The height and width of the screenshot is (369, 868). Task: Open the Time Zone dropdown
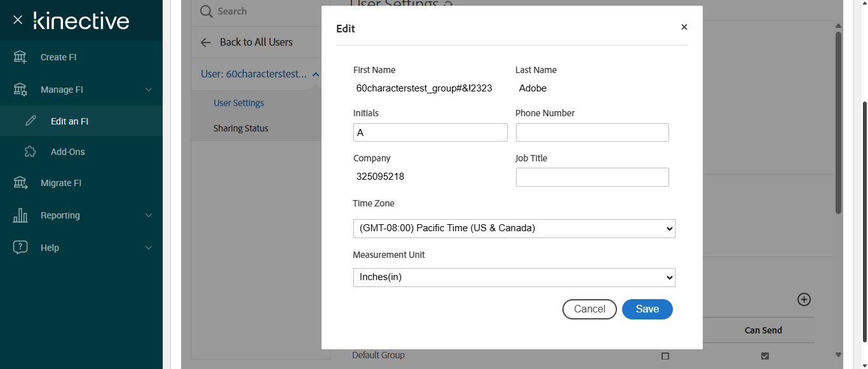click(514, 228)
